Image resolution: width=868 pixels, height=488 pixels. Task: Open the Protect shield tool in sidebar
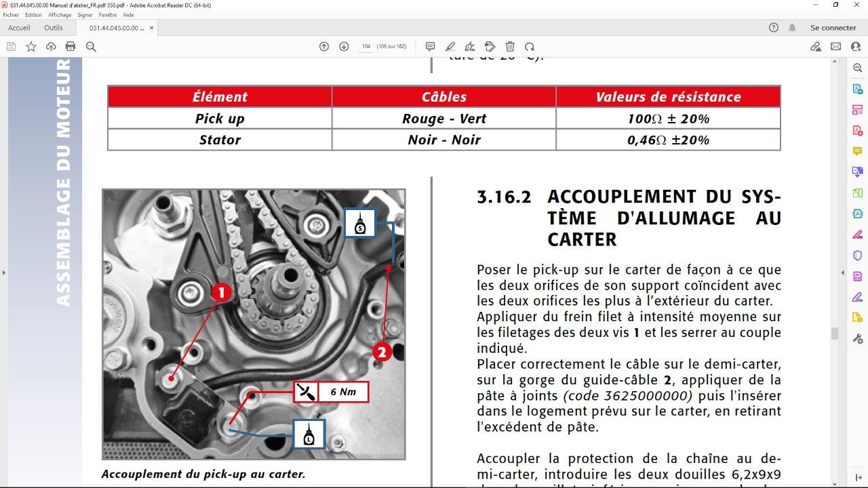click(857, 256)
